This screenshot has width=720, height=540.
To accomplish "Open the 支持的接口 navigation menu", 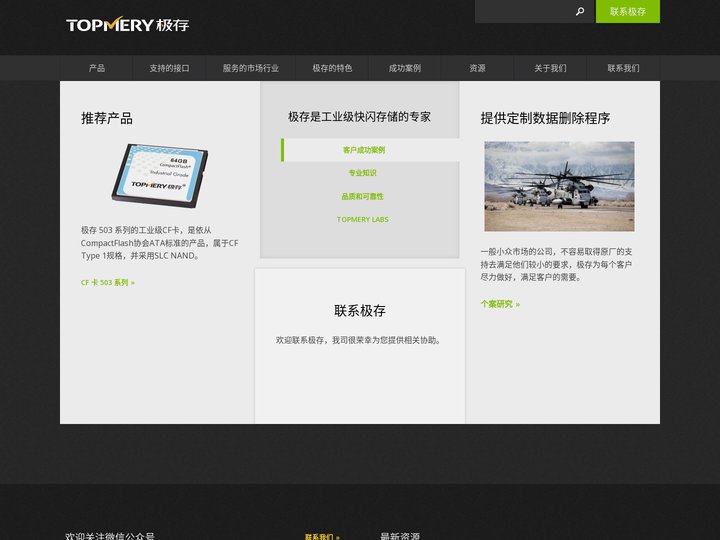I will tap(169, 68).
